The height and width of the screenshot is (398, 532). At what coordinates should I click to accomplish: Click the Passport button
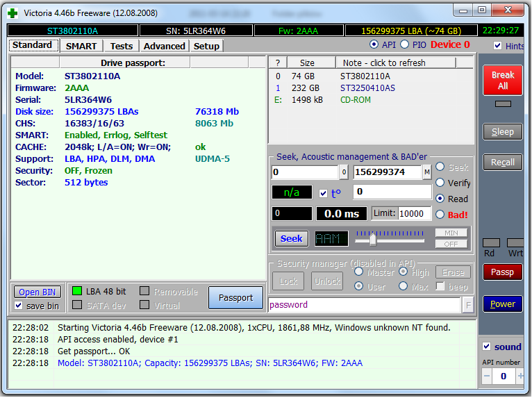(236, 298)
